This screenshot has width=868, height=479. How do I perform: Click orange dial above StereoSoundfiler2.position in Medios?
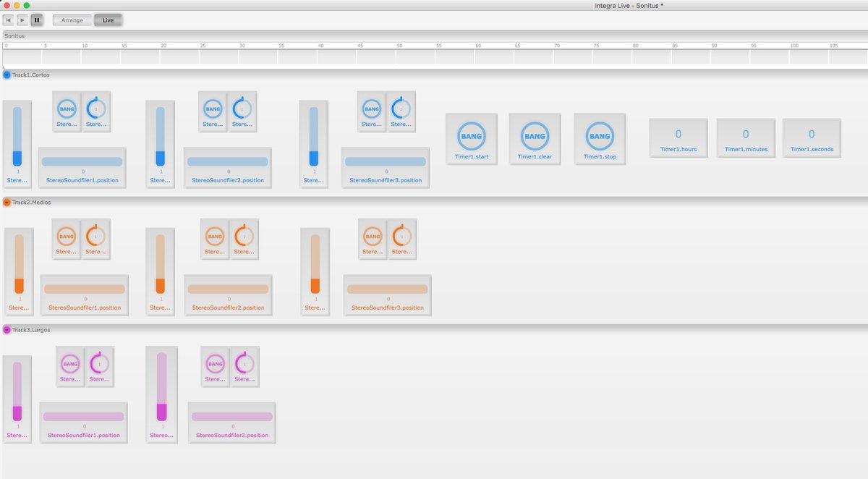click(x=244, y=237)
